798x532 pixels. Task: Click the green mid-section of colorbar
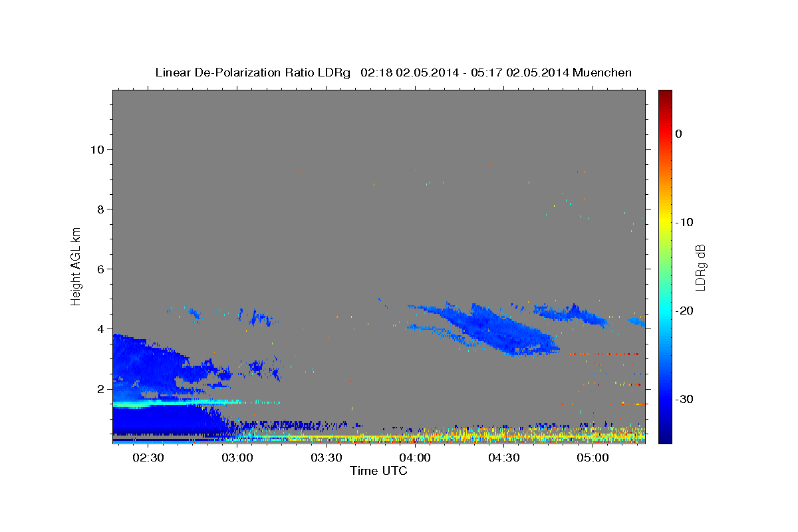pos(665,266)
